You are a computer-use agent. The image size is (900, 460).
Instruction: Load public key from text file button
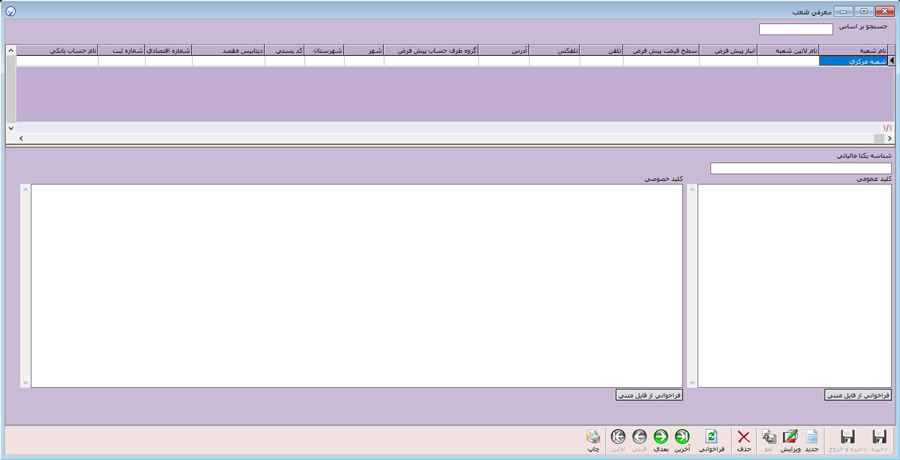pos(857,395)
